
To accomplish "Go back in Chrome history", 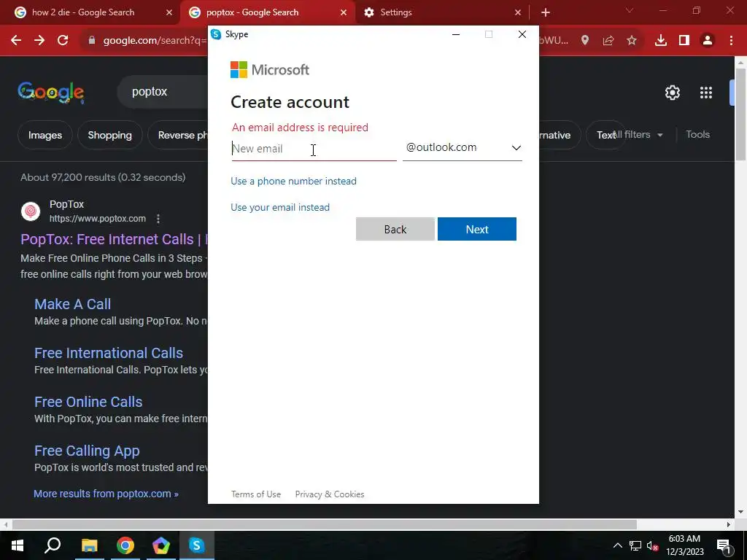I will click(16, 41).
